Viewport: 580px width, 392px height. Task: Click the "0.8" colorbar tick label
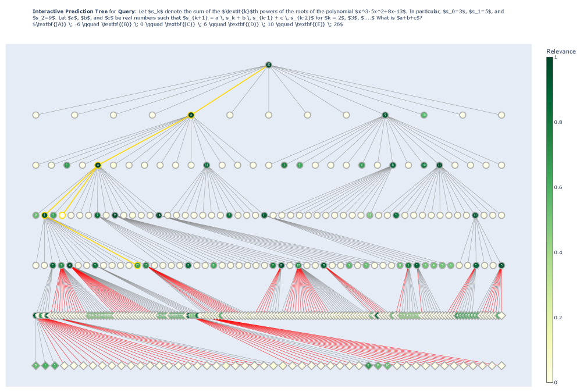(x=558, y=122)
